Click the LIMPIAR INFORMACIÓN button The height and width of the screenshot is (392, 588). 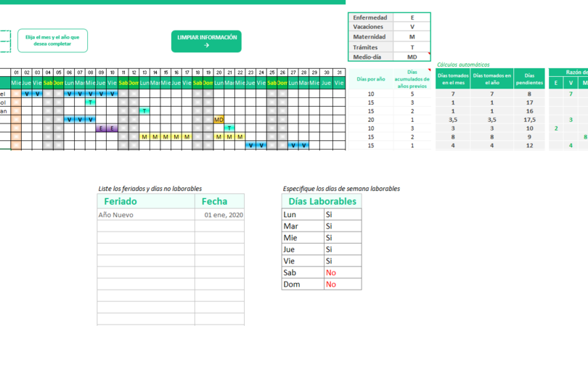[x=206, y=41]
